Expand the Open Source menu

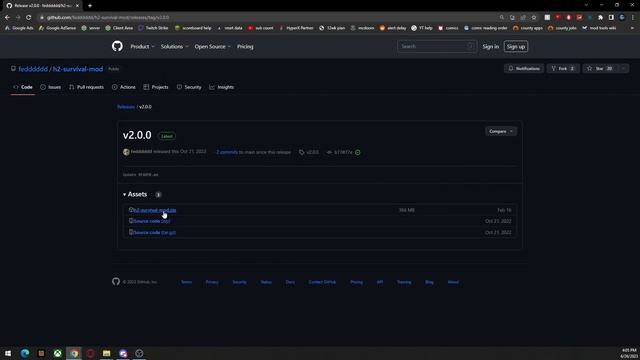[x=212, y=47]
